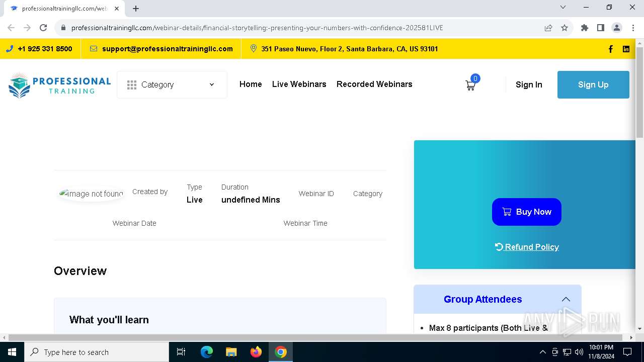Click the Buy Now button
The width and height of the screenshot is (644, 362).
click(527, 212)
